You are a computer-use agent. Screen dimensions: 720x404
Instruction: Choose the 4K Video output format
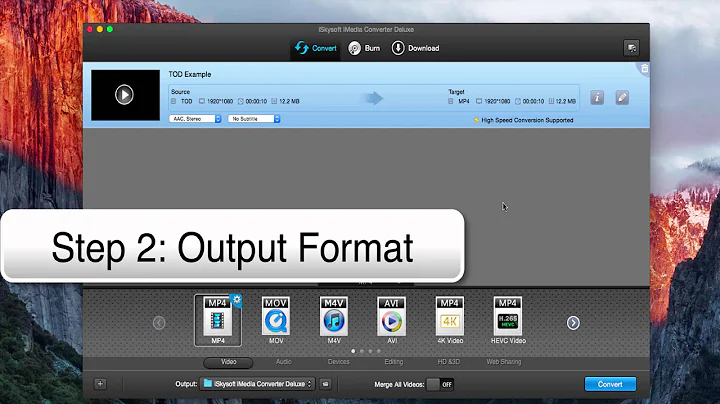click(450, 320)
